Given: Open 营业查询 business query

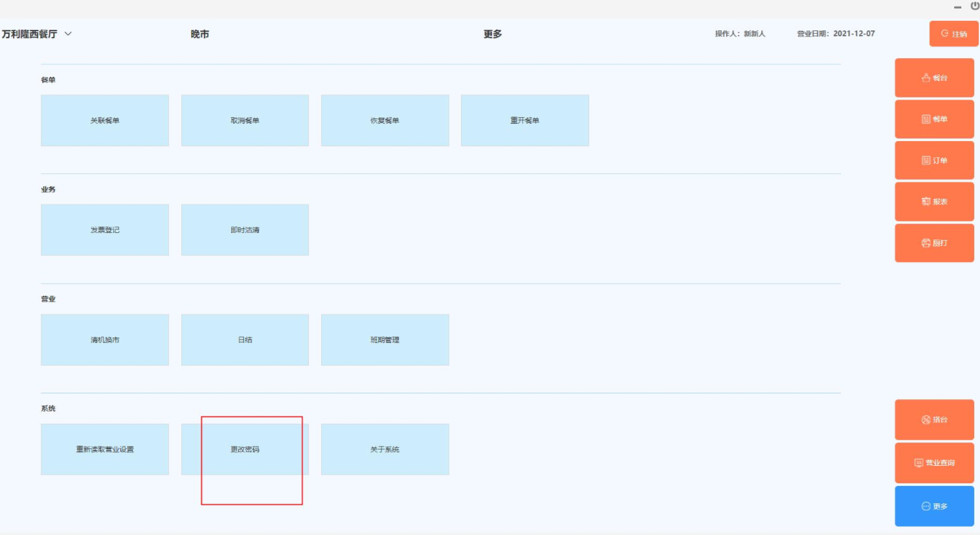Looking at the screenshot, I should pyautogui.click(x=934, y=463).
